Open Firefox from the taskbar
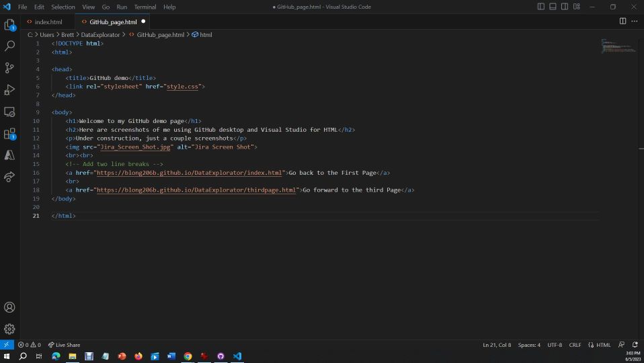 [x=138, y=356]
